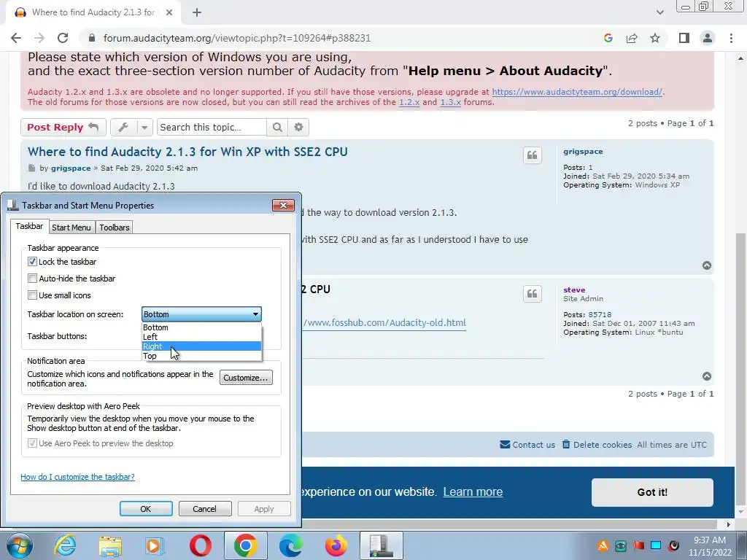The image size is (747, 560).
Task: Launch Opera from the taskbar
Action: coord(200,545)
